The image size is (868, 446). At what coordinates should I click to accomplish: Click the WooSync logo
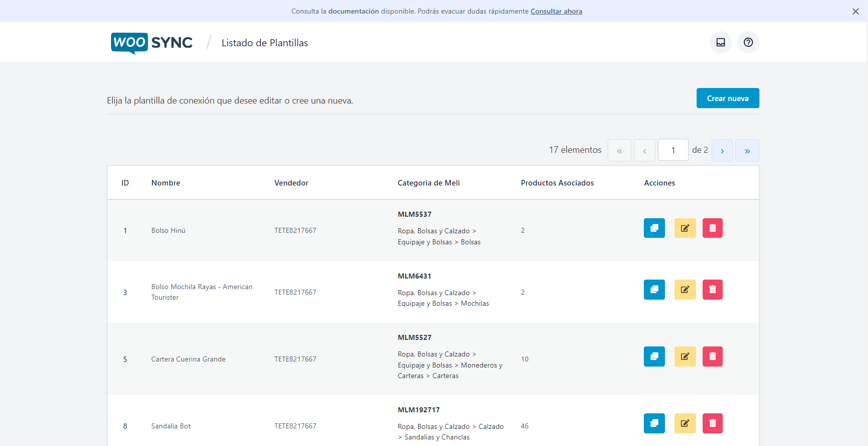tap(151, 43)
